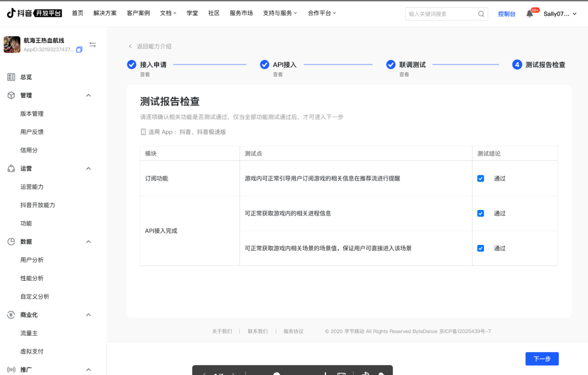
Task: Toggle 通过 checkbox for 场景值 test row
Action: point(481,248)
